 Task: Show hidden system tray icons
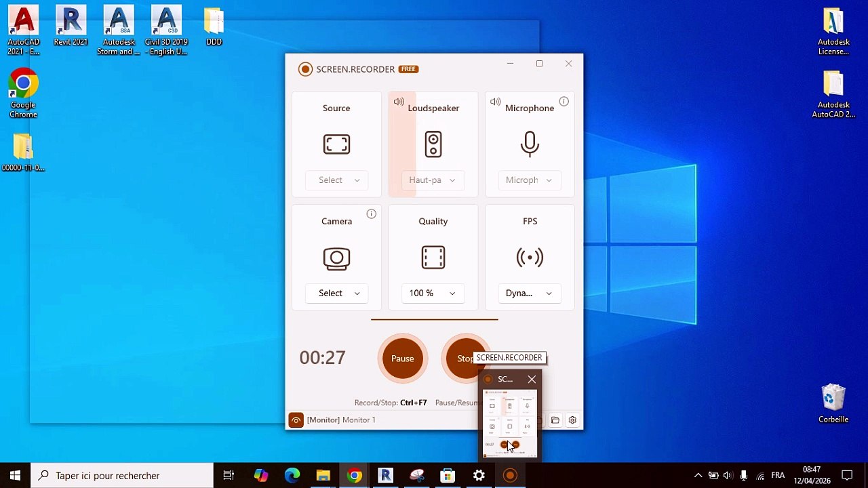pos(698,476)
